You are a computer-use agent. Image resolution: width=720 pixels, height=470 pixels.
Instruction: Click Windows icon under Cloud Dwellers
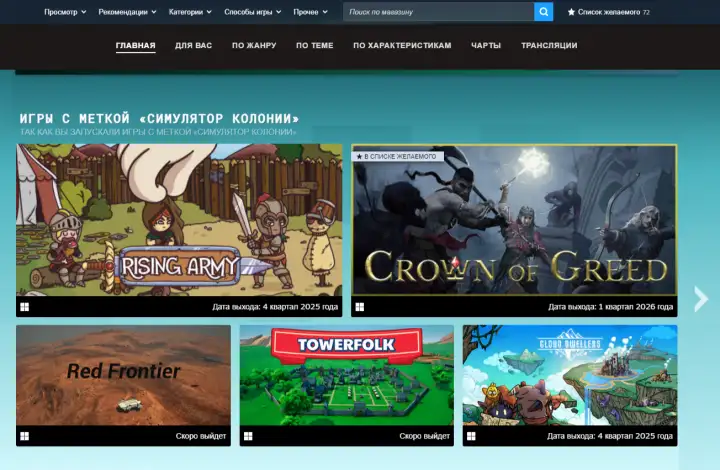pyautogui.click(x=471, y=436)
